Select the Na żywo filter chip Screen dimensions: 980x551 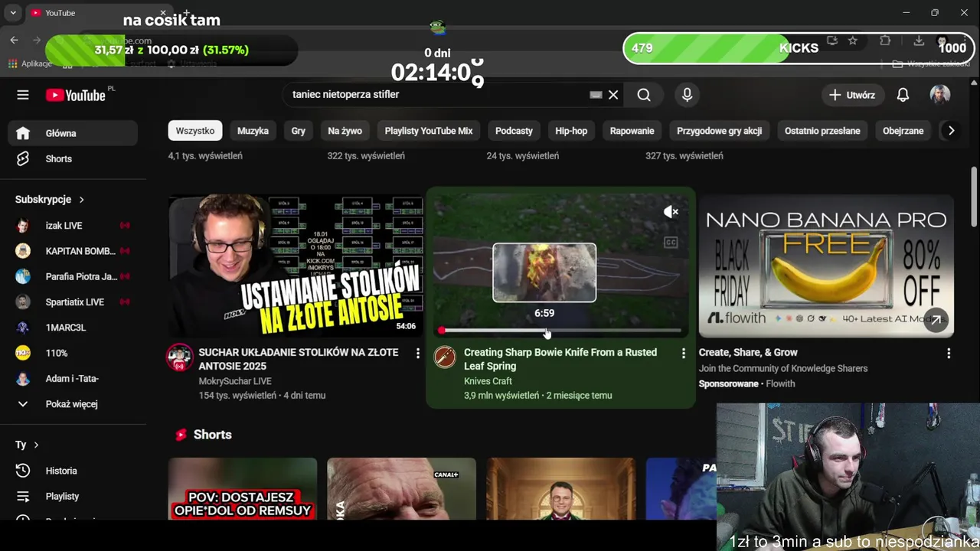click(x=345, y=131)
